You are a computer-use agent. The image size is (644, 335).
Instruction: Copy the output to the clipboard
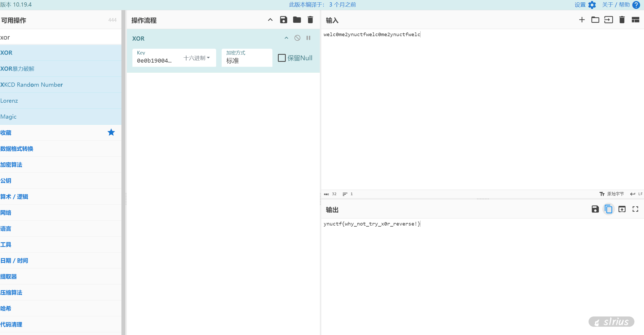pos(608,209)
